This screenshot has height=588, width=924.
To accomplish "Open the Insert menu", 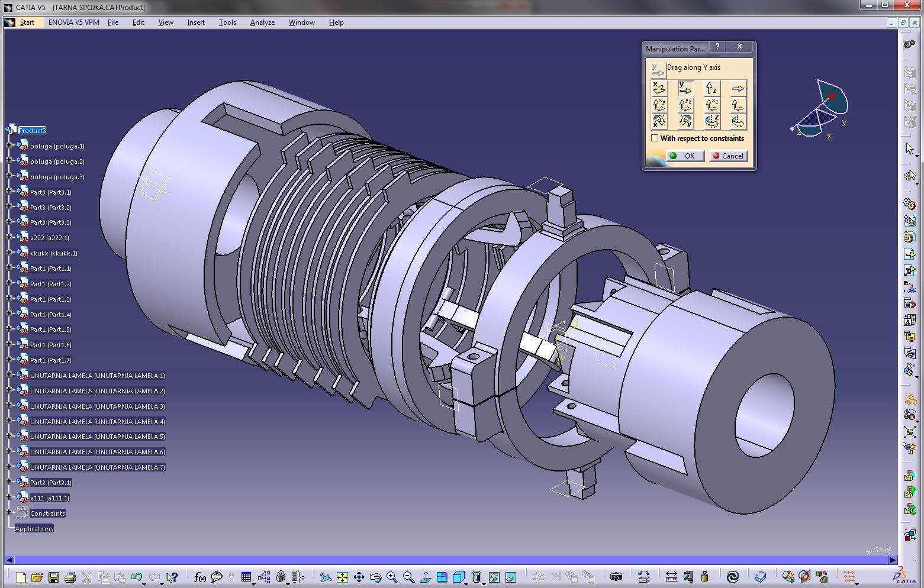I will [195, 22].
